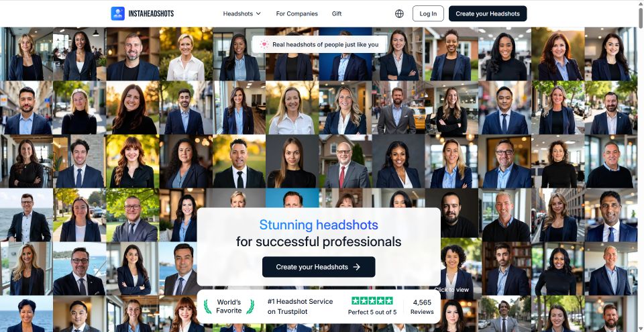Go to the Gift page
This screenshot has height=332, width=644.
click(x=337, y=13)
